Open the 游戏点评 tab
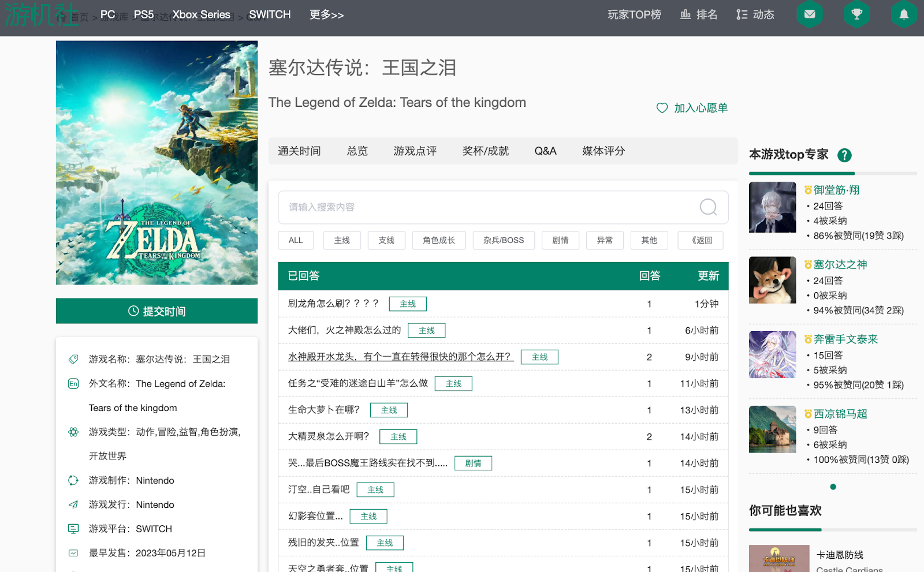Image resolution: width=924 pixels, height=572 pixels. (415, 151)
